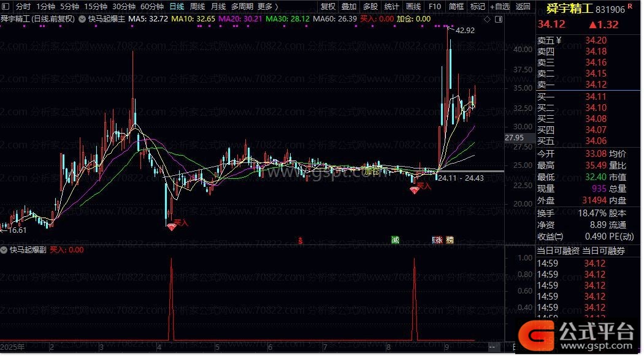Open the 快马起爆副 sub-chart indicator arrow menu
This screenshot has height=356, width=644.
point(4,250)
